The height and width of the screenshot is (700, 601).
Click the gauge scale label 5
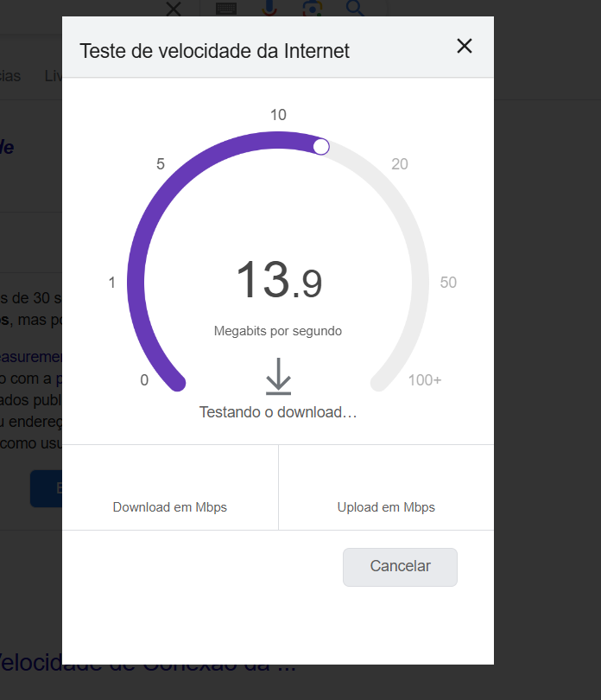coord(161,164)
